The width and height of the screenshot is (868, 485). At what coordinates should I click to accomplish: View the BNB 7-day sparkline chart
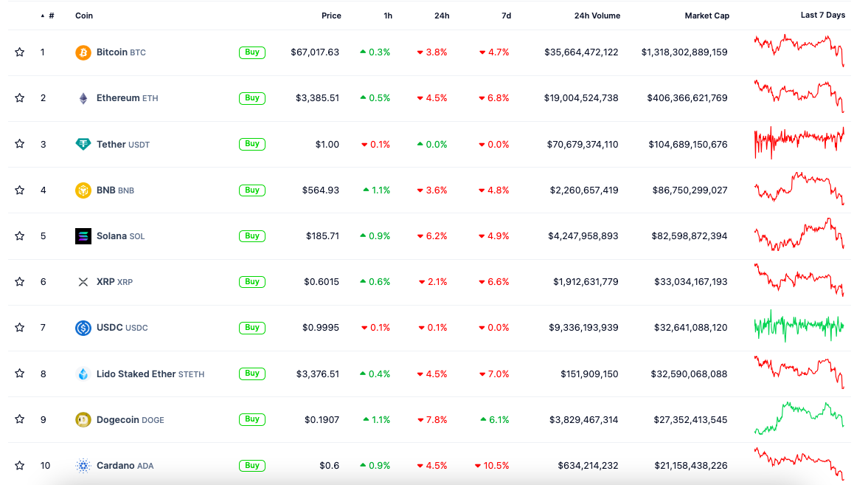(799, 188)
